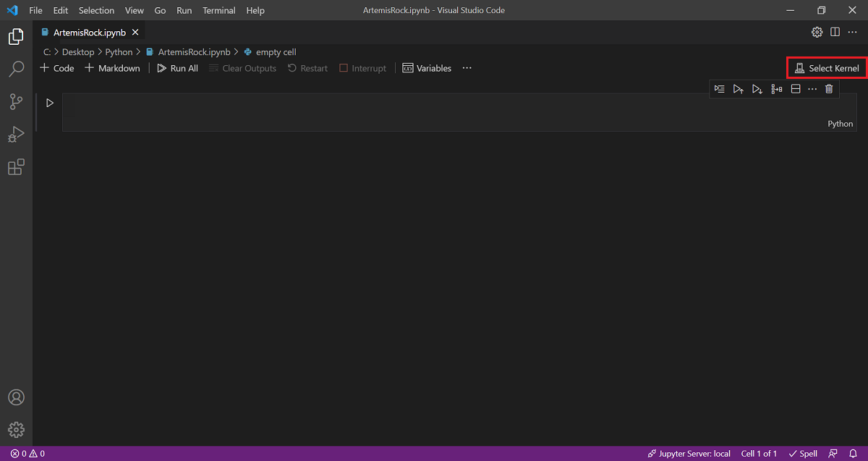Click 'empty cell' in the breadcrumb
Viewport: 868px width, 461px height.
point(270,52)
